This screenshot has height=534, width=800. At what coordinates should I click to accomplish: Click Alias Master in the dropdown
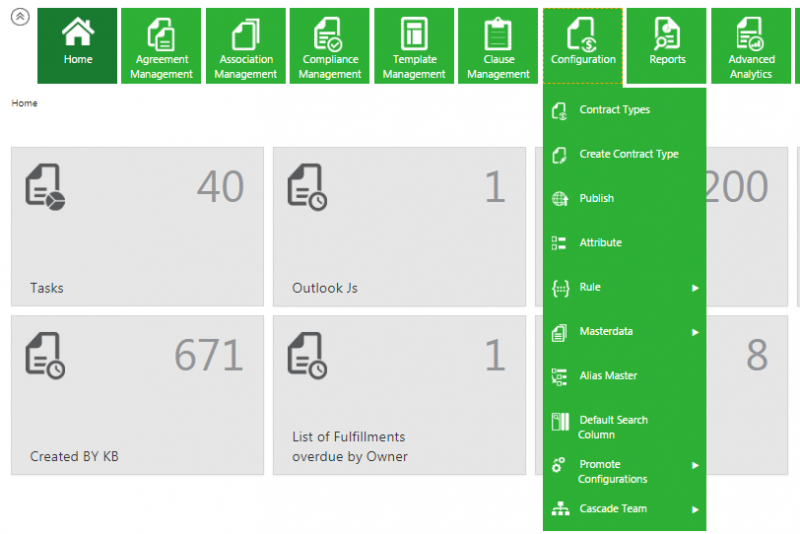click(x=608, y=376)
